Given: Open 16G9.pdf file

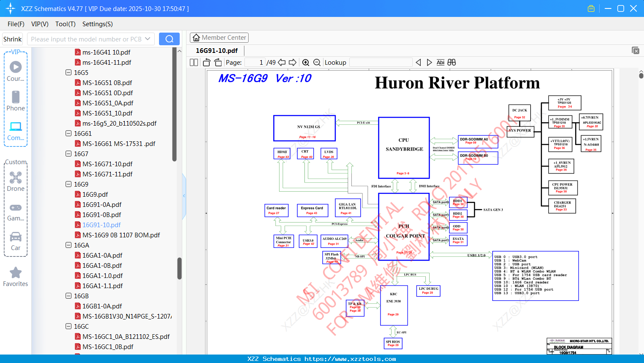Looking at the screenshot, I should 95,194.
